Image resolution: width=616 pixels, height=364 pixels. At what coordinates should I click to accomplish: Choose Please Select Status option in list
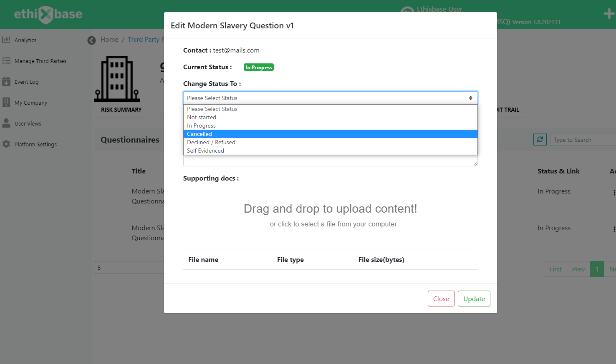point(331,109)
